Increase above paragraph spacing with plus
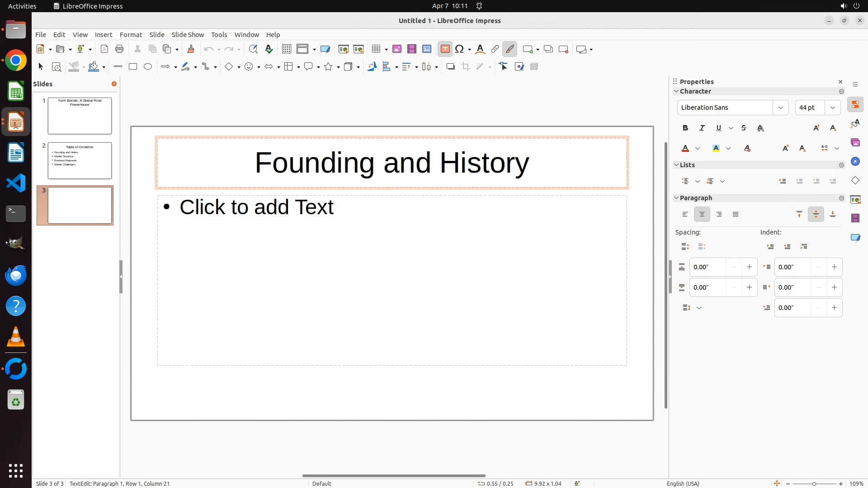The width and height of the screenshot is (868, 488). point(749,267)
